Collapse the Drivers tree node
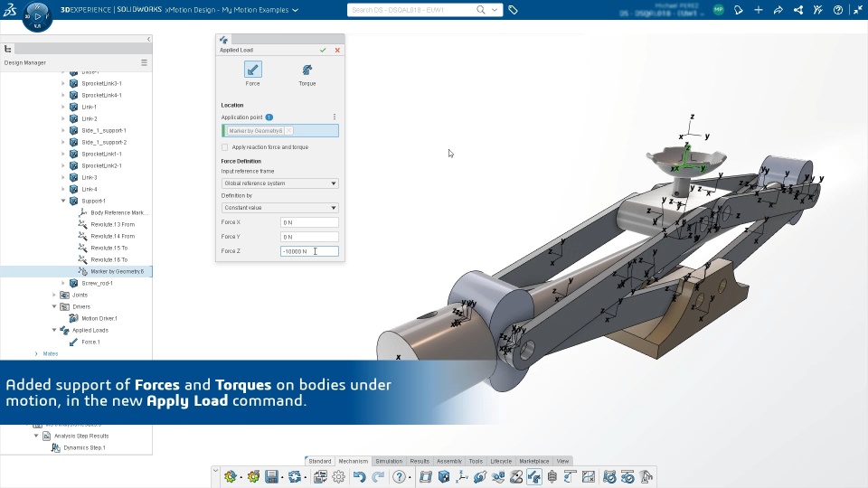 coord(54,306)
